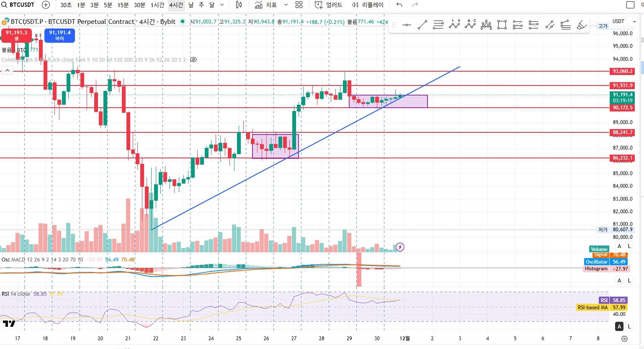Click the 93,060.2 price line label
The width and height of the screenshot is (644, 349).
(x=623, y=71)
